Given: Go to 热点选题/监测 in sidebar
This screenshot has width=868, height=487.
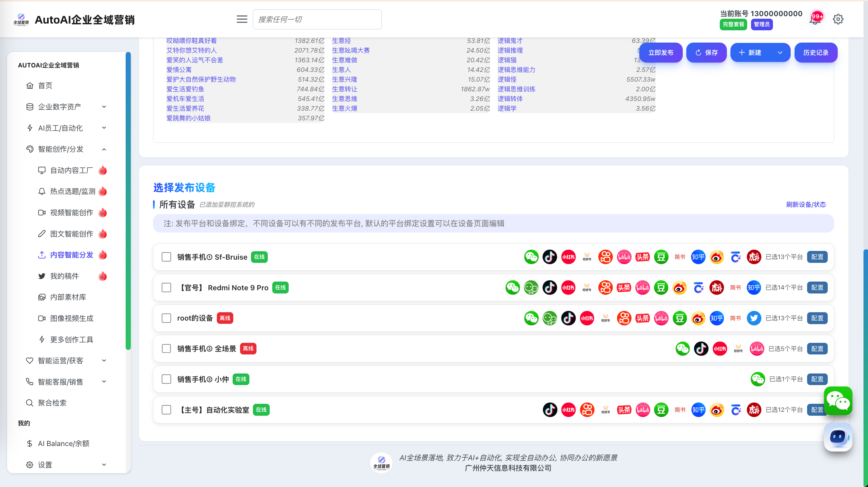Looking at the screenshot, I should pyautogui.click(x=72, y=191).
